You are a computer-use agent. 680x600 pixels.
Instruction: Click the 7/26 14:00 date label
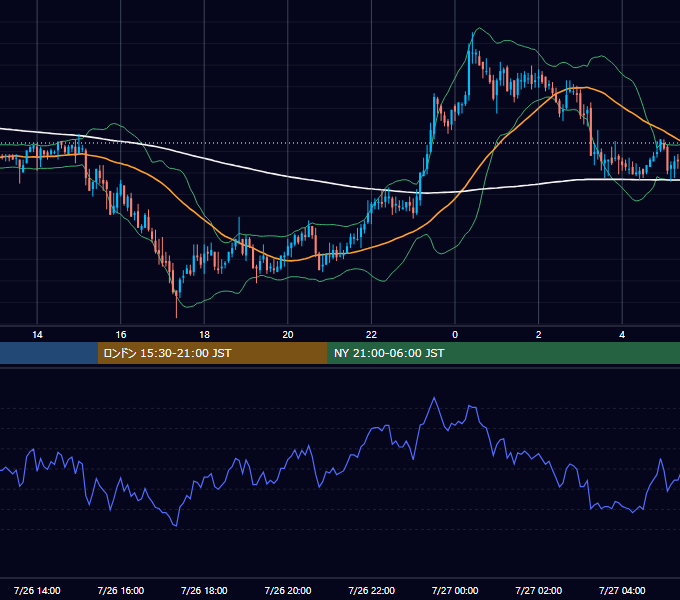[37, 590]
